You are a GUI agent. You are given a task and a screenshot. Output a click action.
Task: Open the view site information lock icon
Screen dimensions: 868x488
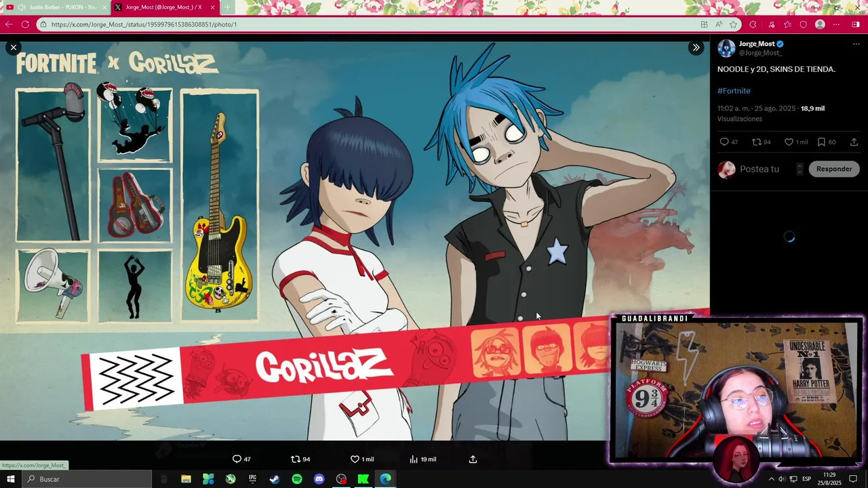[43, 24]
